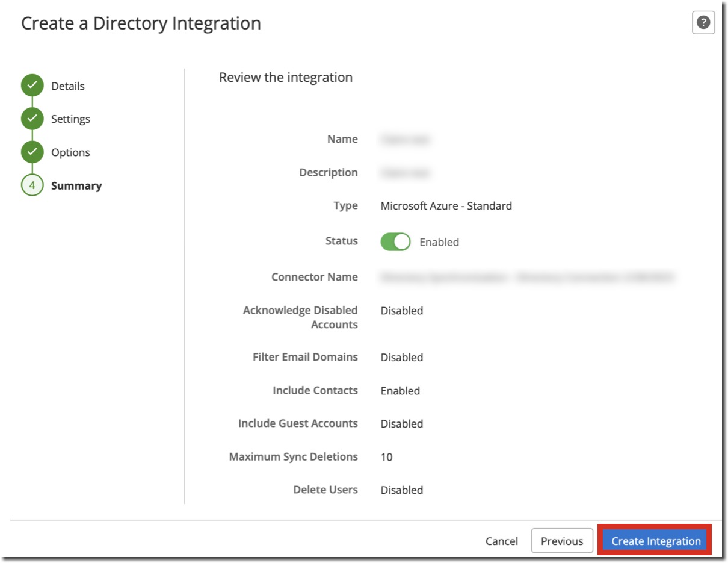Click the Microsoft Azure - Standard type value

(x=446, y=205)
